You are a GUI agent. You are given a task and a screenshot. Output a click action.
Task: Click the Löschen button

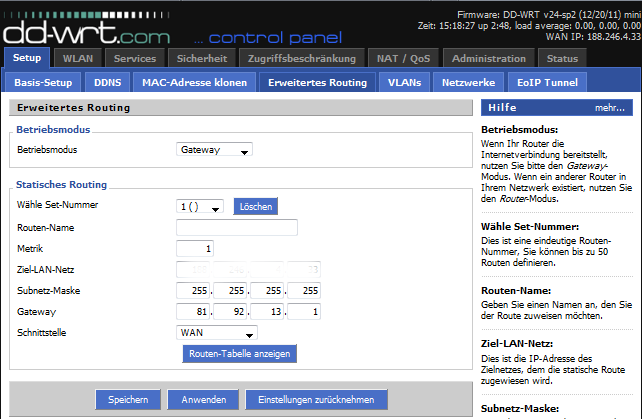click(x=255, y=206)
